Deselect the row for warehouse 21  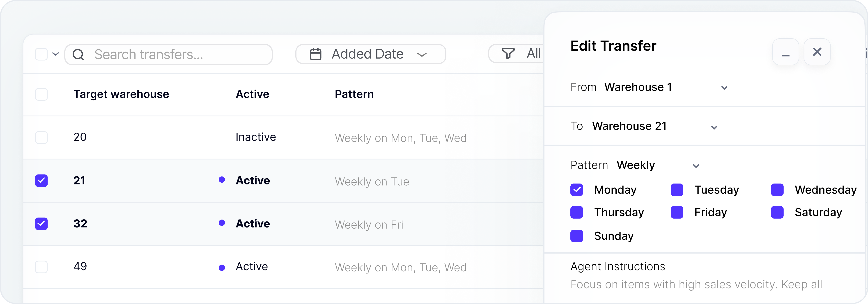click(x=41, y=180)
